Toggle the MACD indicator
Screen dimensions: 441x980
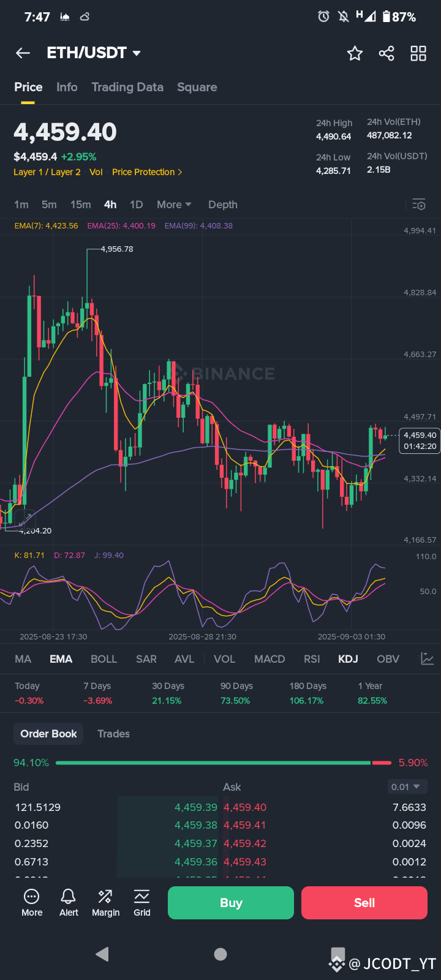(x=269, y=659)
